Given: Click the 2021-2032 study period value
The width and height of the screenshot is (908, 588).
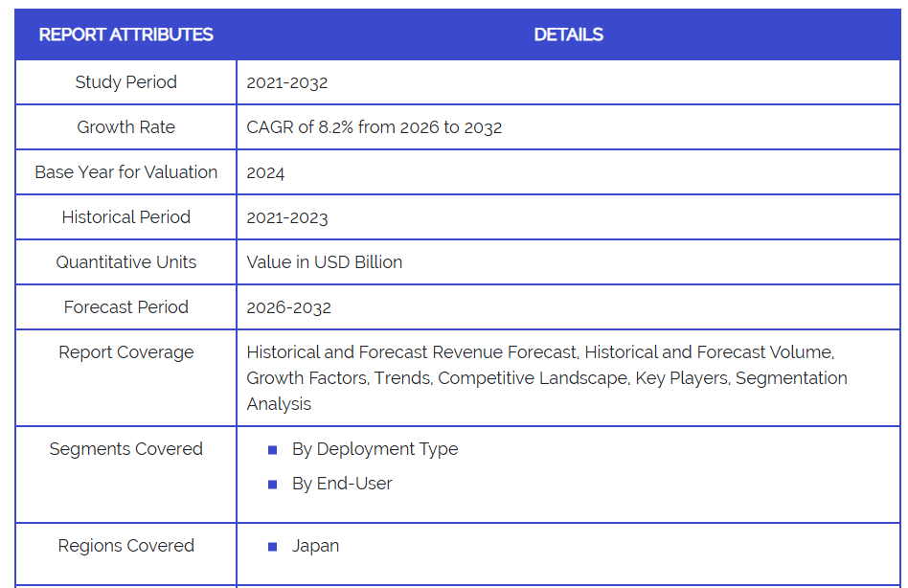Looking at the screenshot, I should [x=286, y=82].
